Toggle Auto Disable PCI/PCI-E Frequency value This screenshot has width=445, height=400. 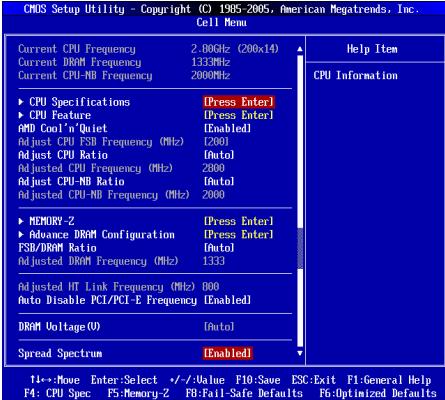pyautogui.click(x=227, y=300)
